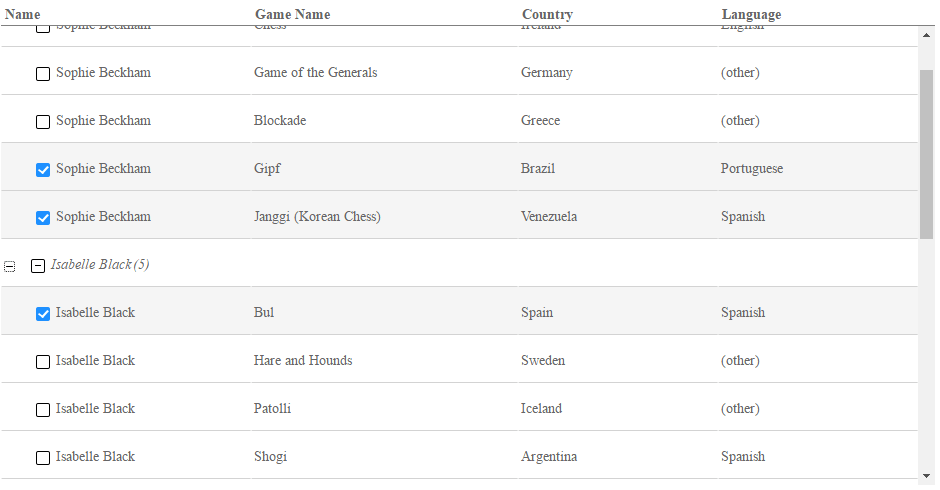Click the scrollbar down arrow

(x=926, y=476)
